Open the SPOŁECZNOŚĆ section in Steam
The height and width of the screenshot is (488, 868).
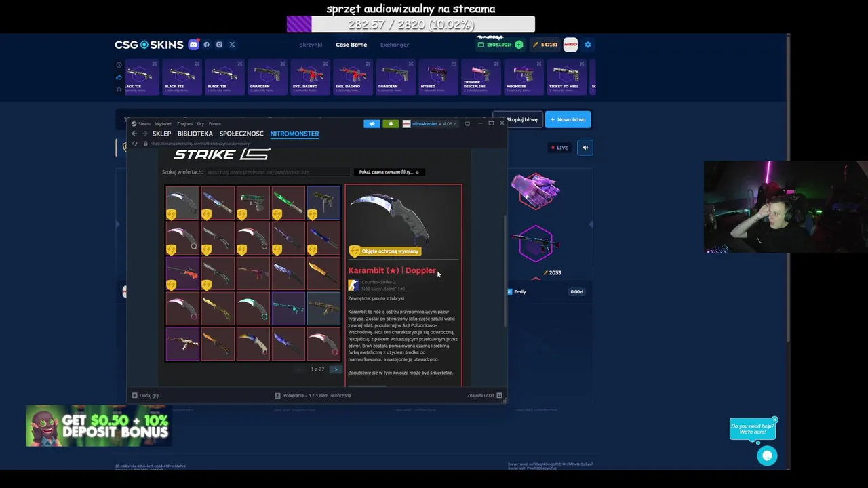click(x=241, y=134)
